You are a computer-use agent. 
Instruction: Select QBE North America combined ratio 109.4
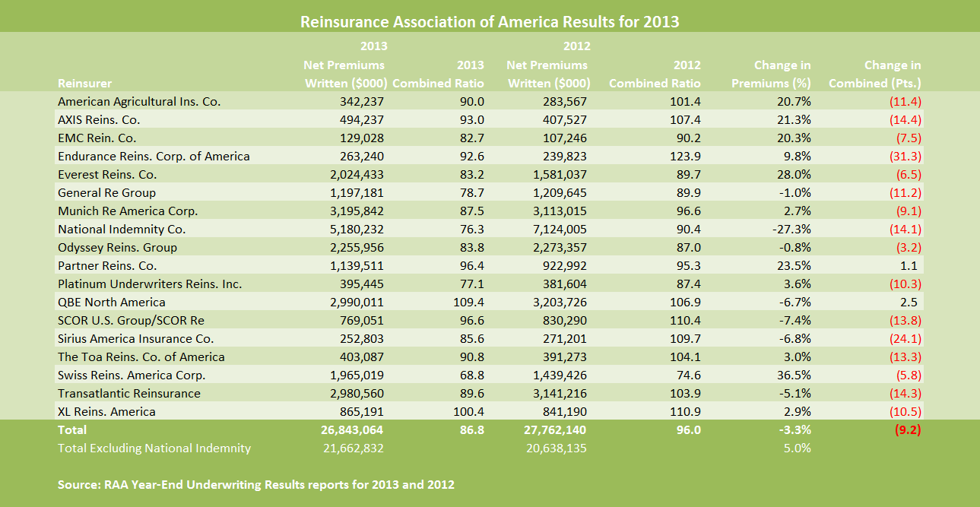(469, 302)
